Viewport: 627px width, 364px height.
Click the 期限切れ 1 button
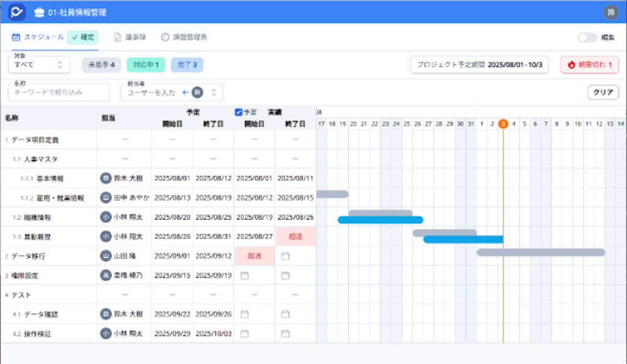(589, 64)
